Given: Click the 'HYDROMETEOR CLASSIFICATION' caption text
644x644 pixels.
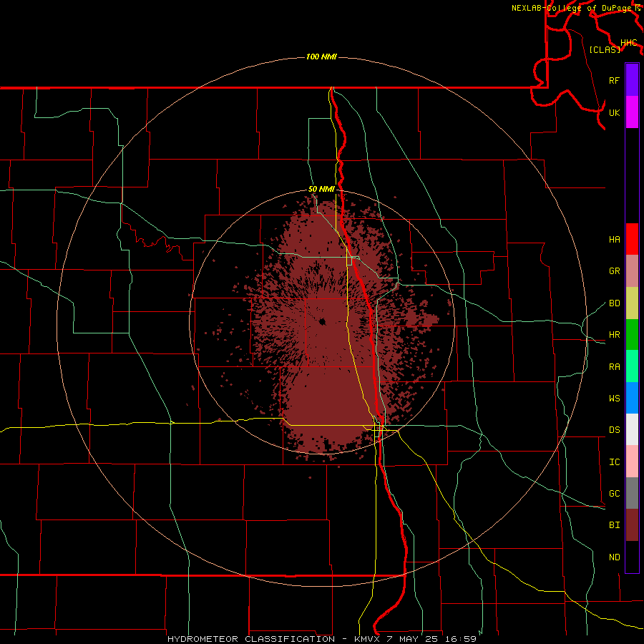Looking at the screenshot, I should click(251, 639).
